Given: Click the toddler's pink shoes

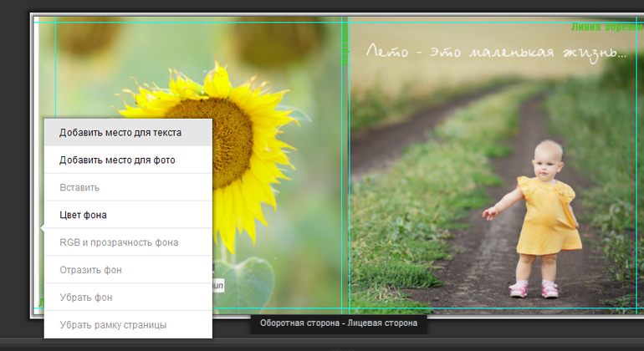Looking at the screenshot, I should [534, 289].
